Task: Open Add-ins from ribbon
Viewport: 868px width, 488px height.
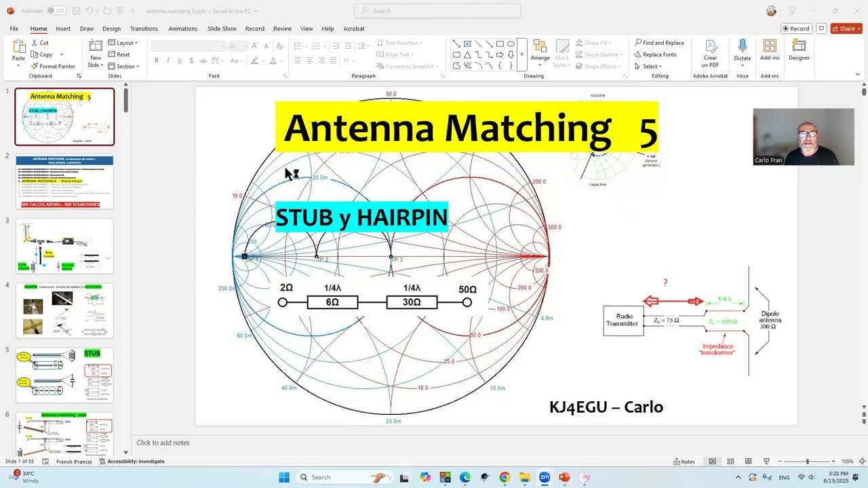Action: click(770, 50)
